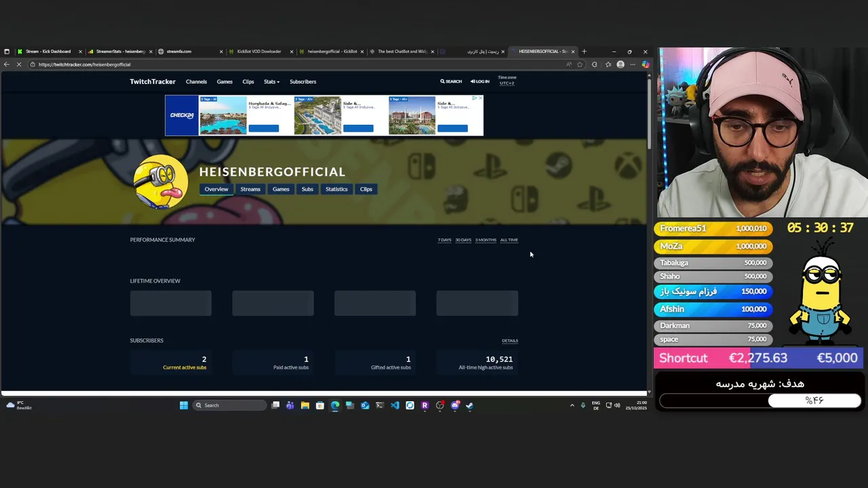Open the Terminal taskbar icon
Screen dimensions: 868x488
pos(380,405)
